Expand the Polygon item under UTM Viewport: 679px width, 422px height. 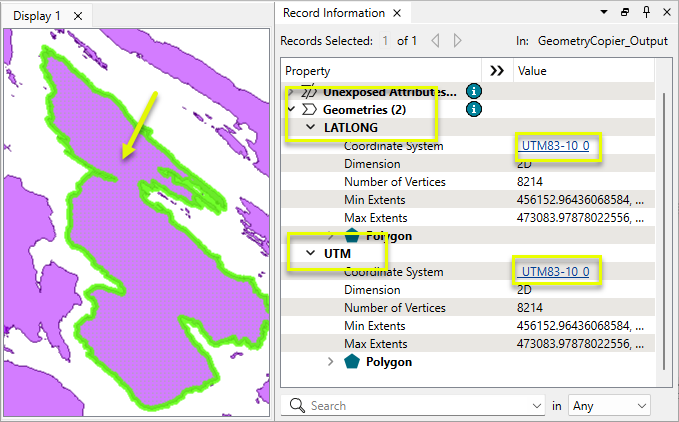click(x=330, y=361)
